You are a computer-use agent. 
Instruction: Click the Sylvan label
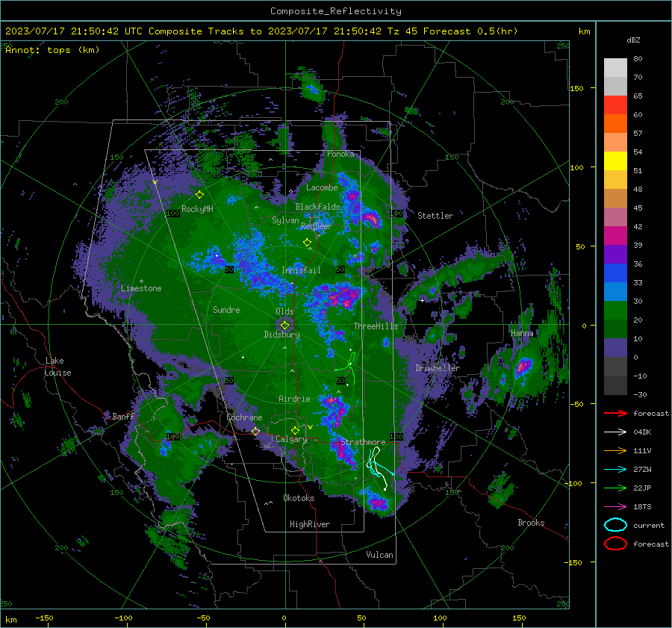(x=285, y=220)
